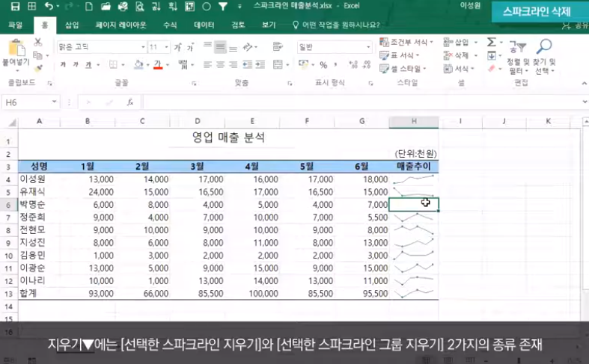
Task: Toggle Center horizontal alignment
Action: 221,64
